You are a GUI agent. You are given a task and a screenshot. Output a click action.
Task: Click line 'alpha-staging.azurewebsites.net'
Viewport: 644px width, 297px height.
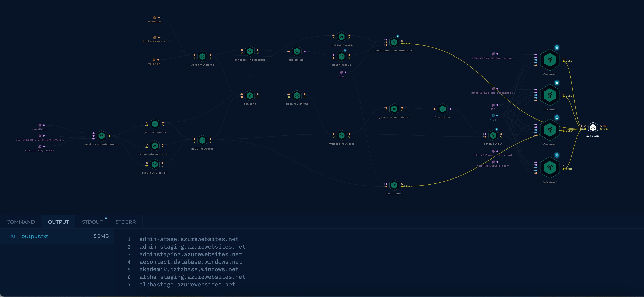193,277
